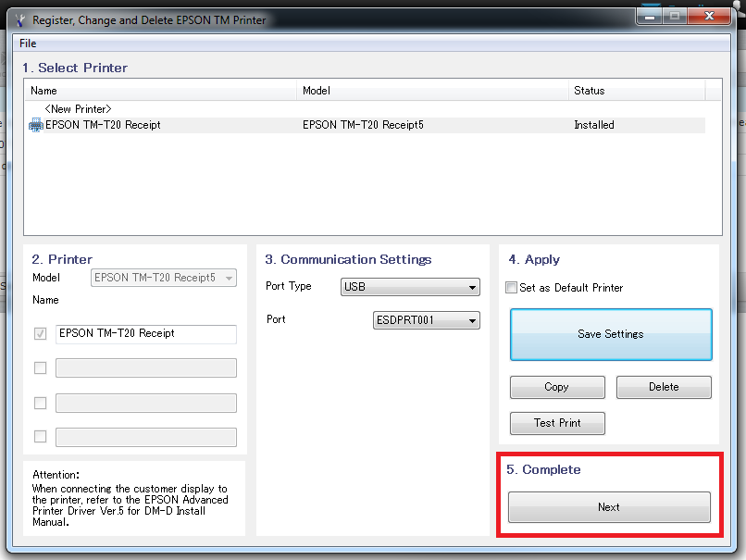Open the printer Model dropdown
The image size is (746, 560).
pyautogui.click(x=164, y=278)
